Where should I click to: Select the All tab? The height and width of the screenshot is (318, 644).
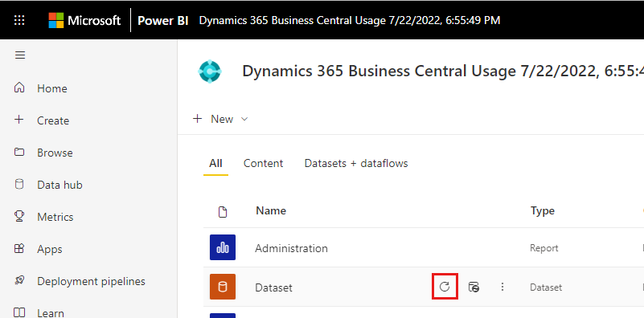tap(215, 163)
